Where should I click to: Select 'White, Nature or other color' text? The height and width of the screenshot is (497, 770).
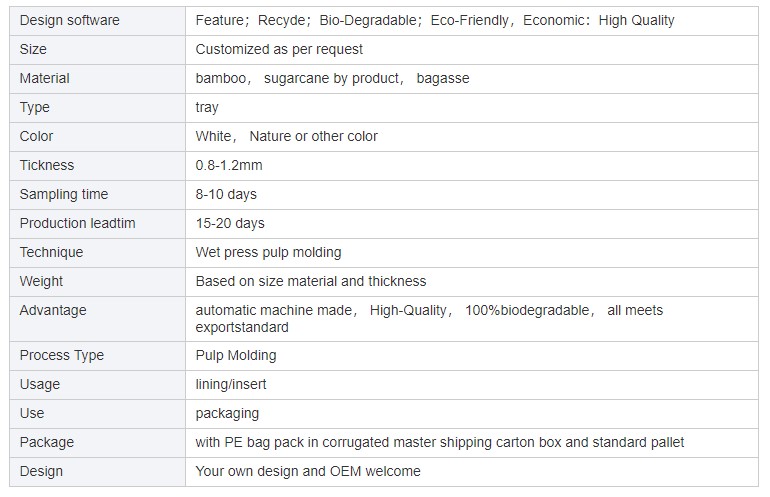click(287, 136)
